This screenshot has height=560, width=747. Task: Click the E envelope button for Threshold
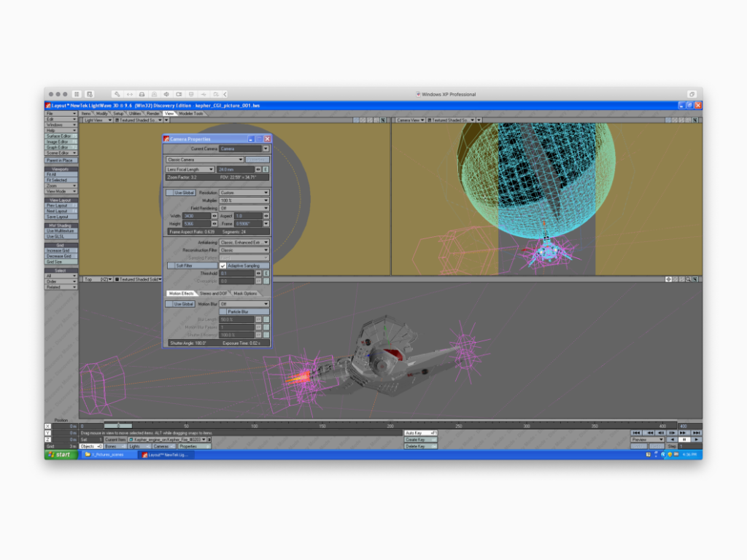click(266, 273)
